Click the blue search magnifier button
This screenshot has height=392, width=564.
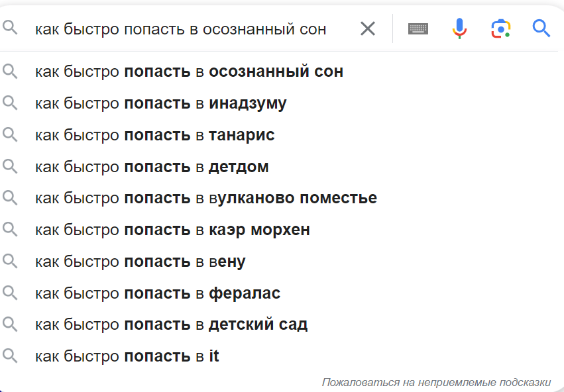[541, 28]
